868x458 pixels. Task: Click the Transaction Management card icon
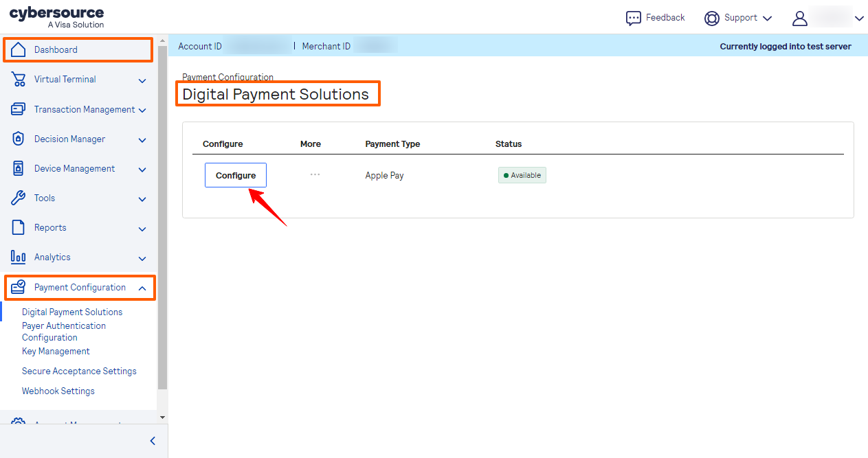(17, 108)
